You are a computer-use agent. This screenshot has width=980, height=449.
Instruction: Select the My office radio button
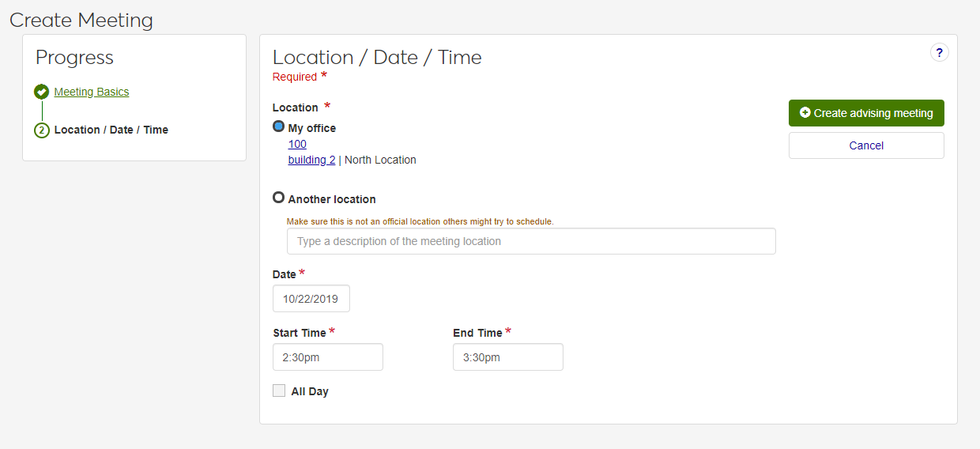tap(278, 126)
